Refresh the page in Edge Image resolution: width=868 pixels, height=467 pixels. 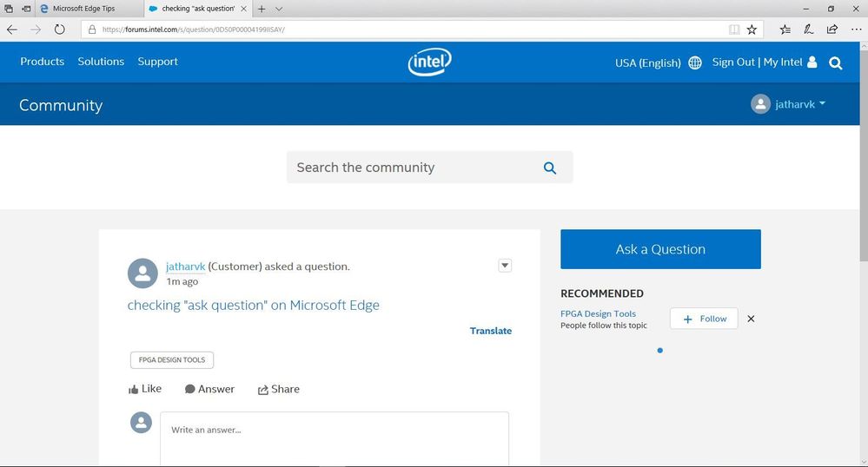[x=59, y=29]
